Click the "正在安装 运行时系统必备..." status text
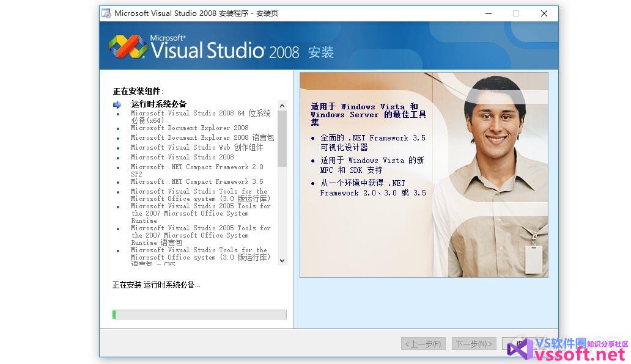 click(x=156, y=285)
